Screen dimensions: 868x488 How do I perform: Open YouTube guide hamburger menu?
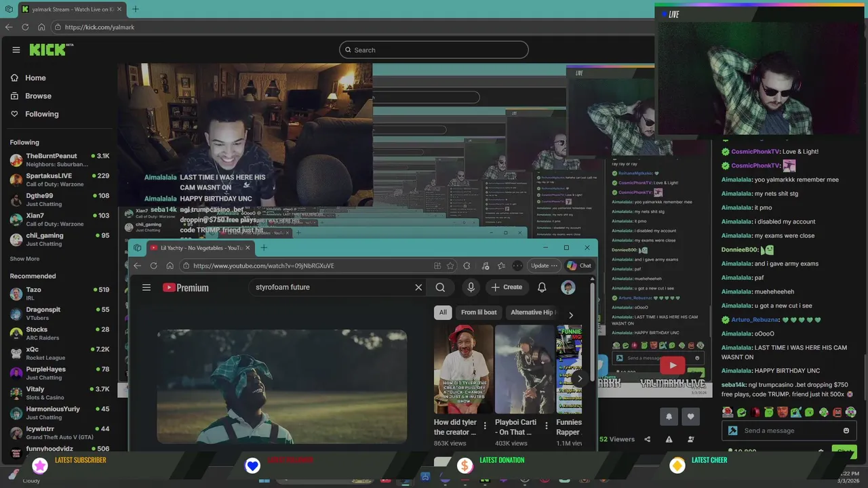click(x=146, y=287)
